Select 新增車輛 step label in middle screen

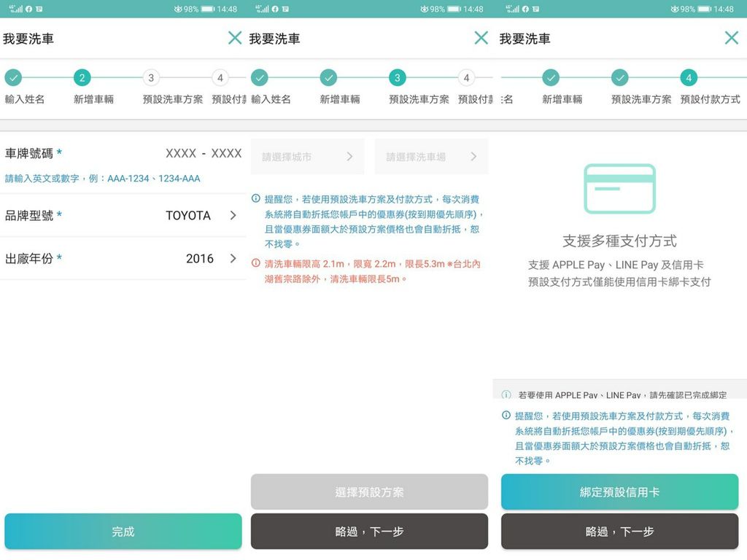pyautogui.click(x=340, y=99)
